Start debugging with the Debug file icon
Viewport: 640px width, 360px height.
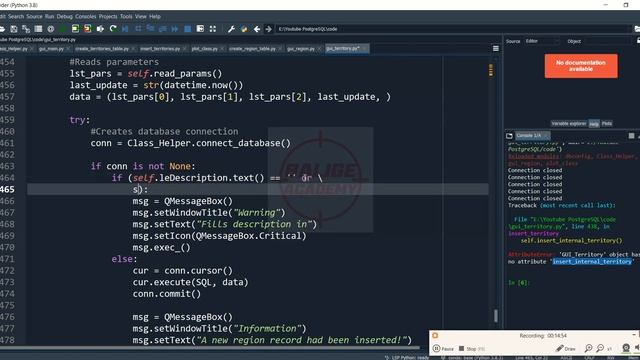pyautogui.click(x=125, y=29)
